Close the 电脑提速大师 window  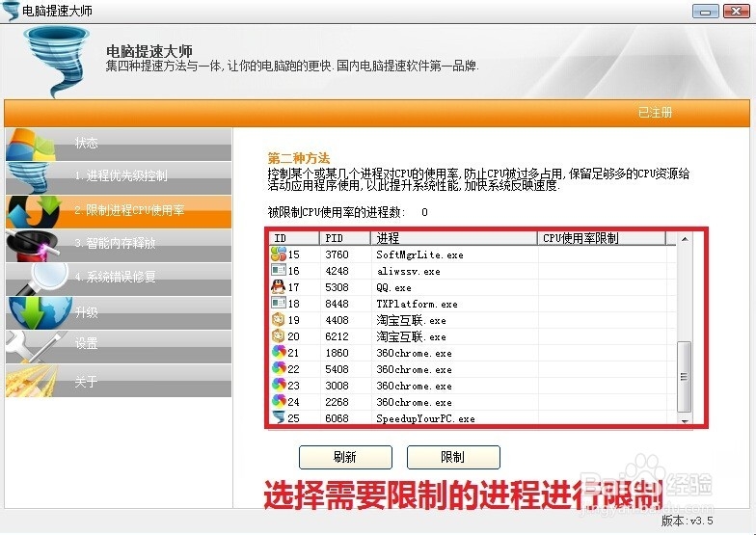[x=737, y=11]
